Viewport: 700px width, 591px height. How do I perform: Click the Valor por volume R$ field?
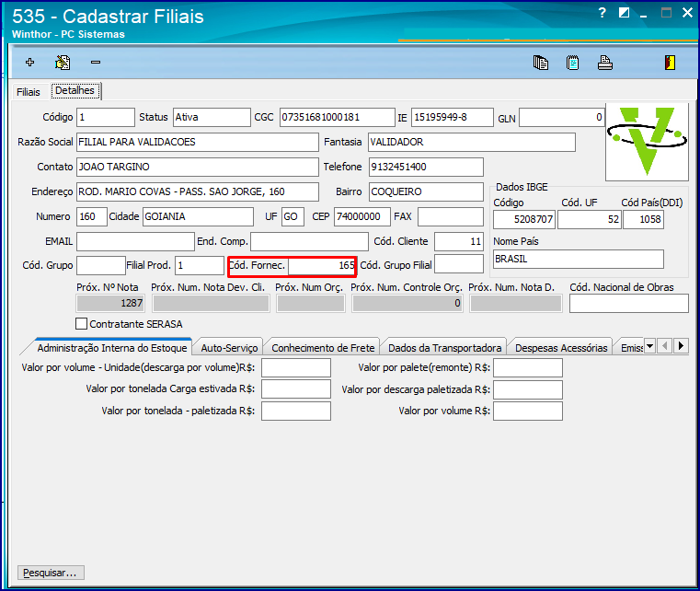(528, 411)
